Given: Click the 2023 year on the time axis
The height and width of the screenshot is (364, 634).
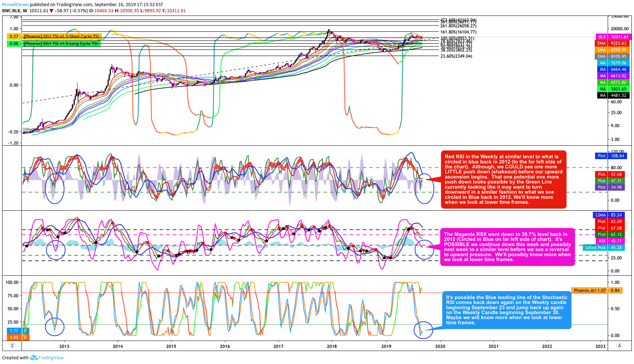Looking at the screenshot, I should tap(600, 346).
